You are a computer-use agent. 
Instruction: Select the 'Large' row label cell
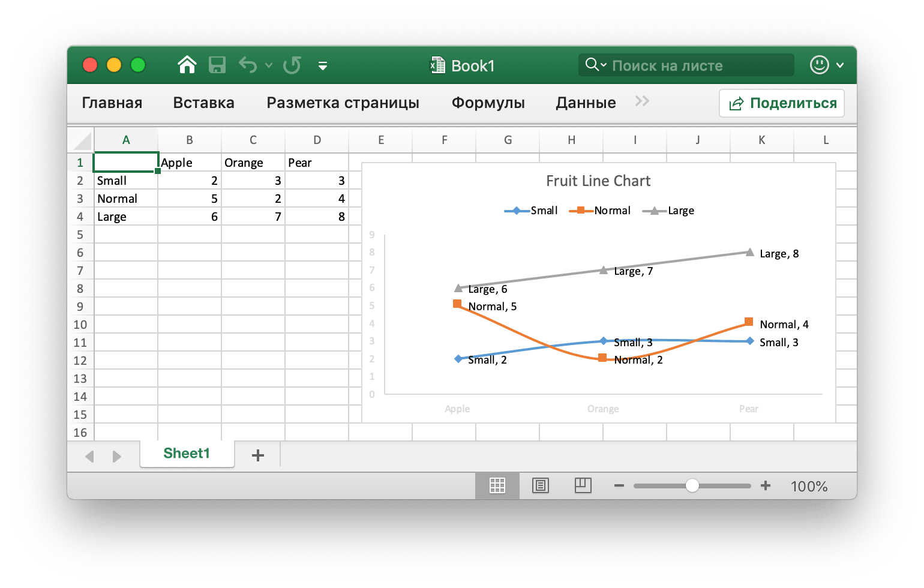[x=126, y=217]
